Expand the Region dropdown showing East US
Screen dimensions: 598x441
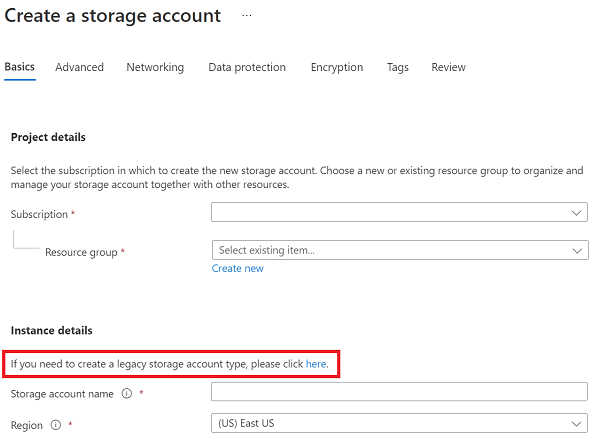click(x=399, y=423)
